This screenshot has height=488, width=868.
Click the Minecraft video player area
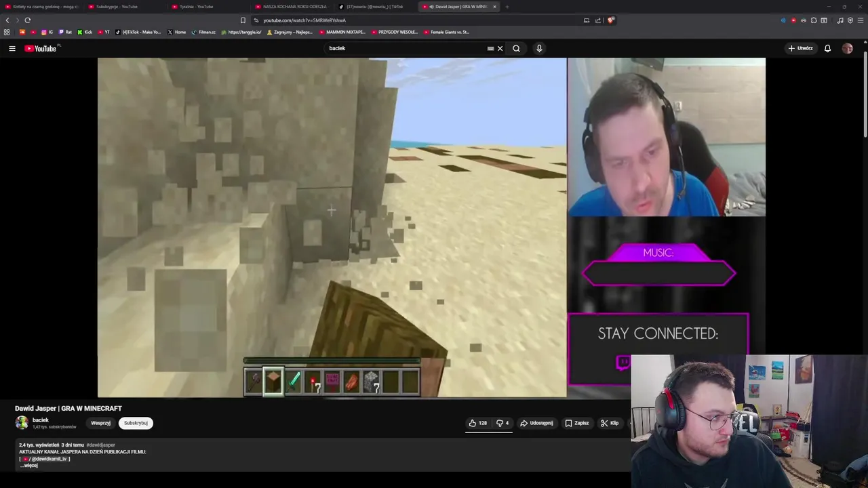tap(332, 227)
